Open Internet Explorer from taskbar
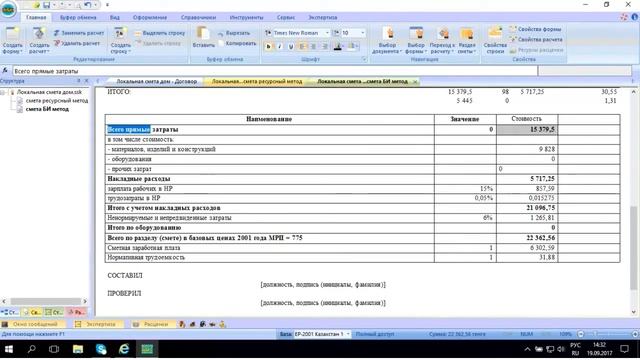The width and height of the screenshot is (640, 360). [x=124, y=349]
